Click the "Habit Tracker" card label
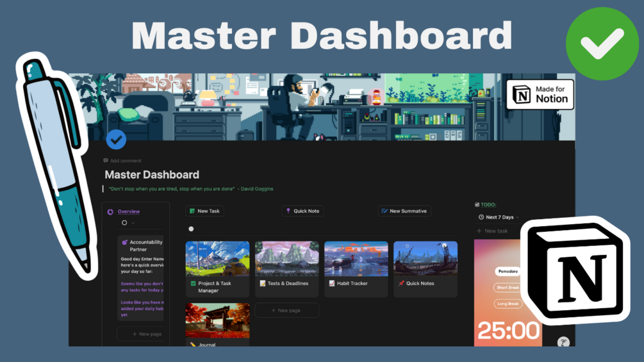The image size is (644, 362). [x=352, y=283]
